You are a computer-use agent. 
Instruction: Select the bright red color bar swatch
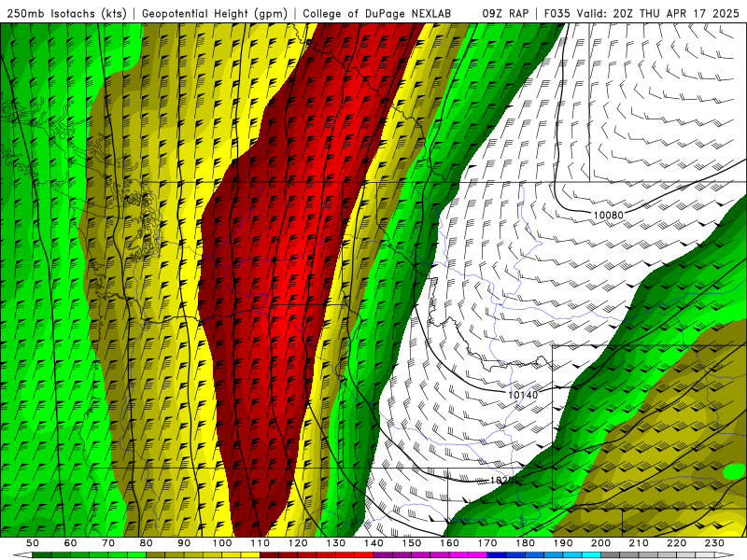click(365, 555)
